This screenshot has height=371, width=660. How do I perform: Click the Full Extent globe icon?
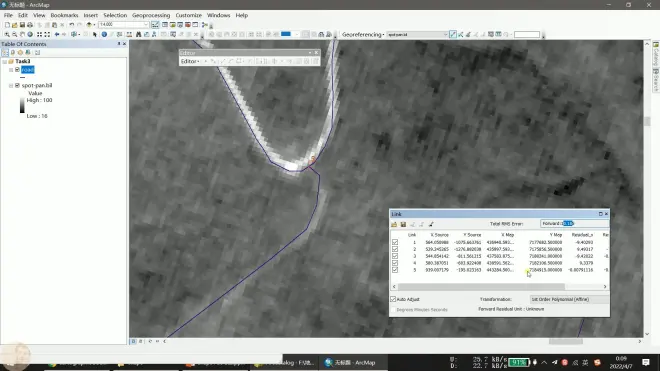30,35
